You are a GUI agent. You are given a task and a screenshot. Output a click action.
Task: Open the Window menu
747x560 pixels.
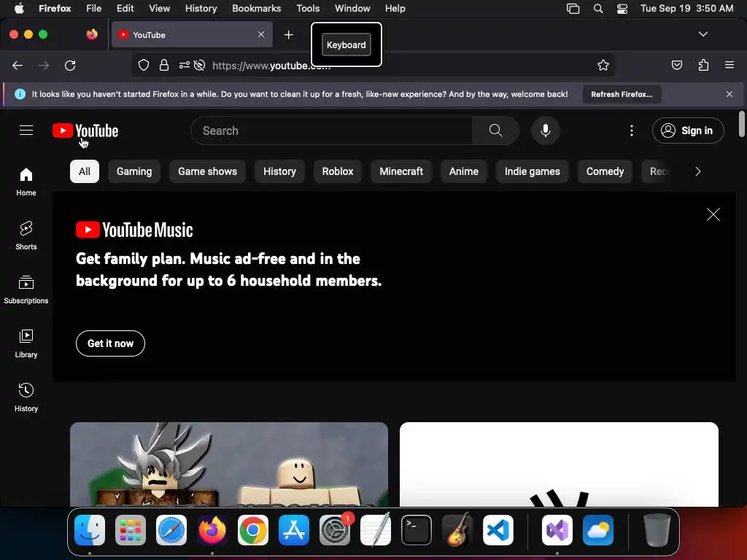[352, 8]
